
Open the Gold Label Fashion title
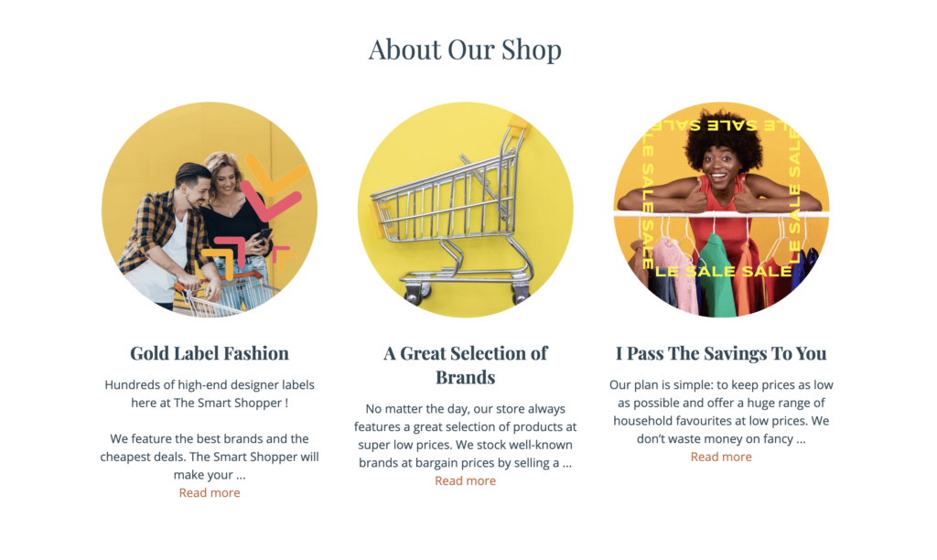click(209, 353)
